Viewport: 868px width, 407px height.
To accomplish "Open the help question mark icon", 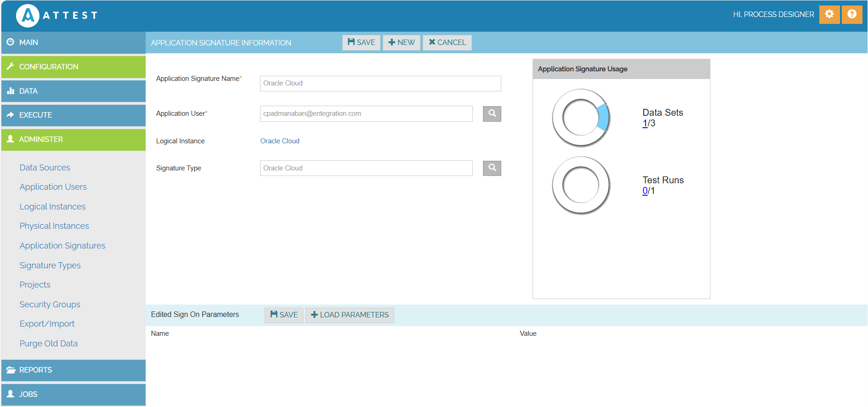I will pyautogui.click(x=852, y=14).
